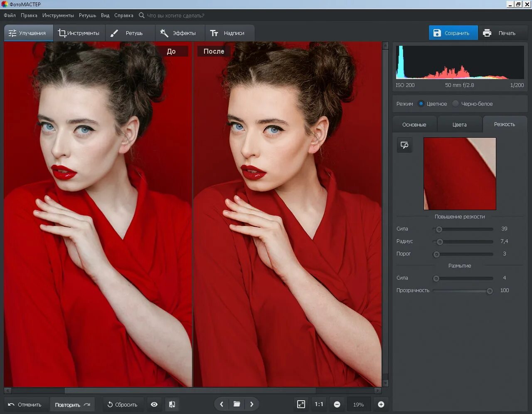532x414 pixels.
Task: Click the preview area selector icon
Action: 404,145
